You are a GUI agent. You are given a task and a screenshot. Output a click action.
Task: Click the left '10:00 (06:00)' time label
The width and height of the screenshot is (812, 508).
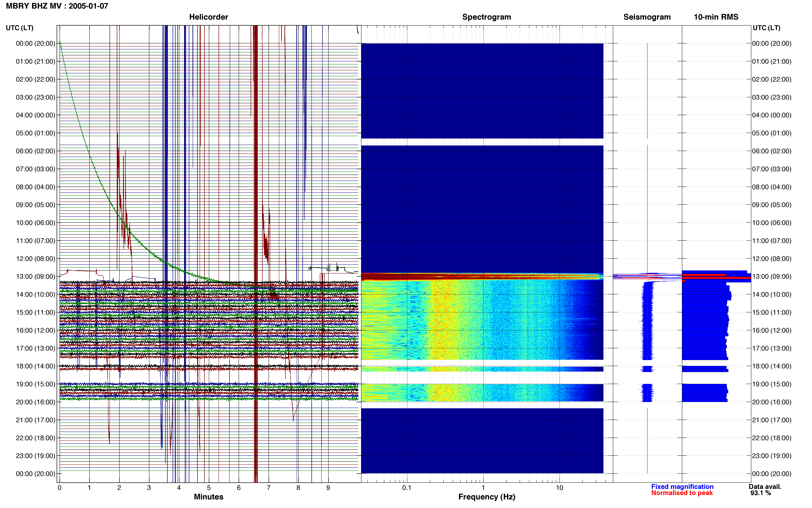click(x=36, y=223)
